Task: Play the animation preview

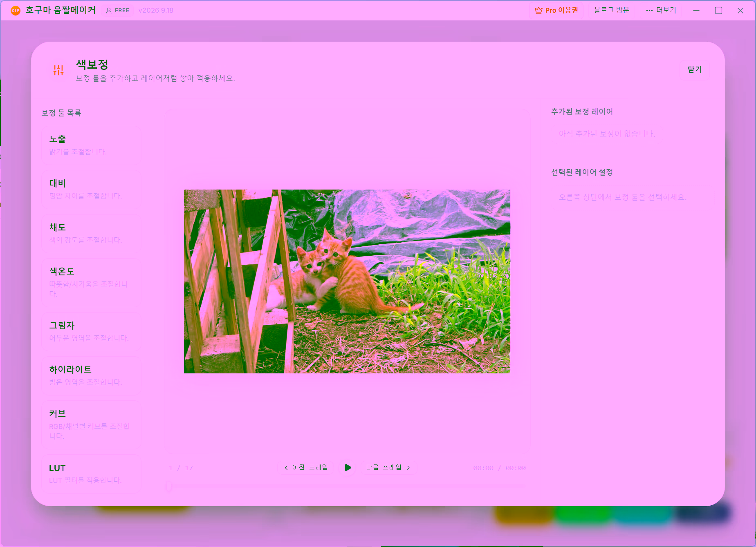Action: [x=348, y=467]
